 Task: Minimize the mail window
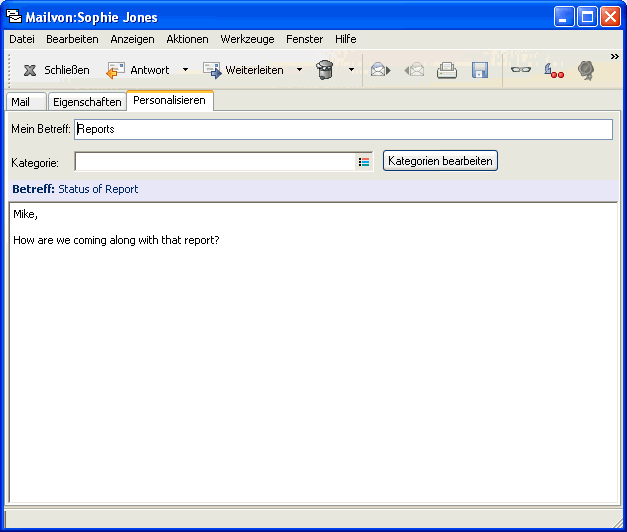[x=563, y=17]
